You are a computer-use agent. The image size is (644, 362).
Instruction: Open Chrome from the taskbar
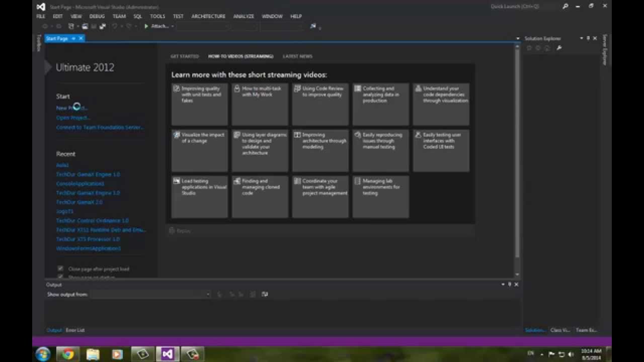(x=68, y=354)
